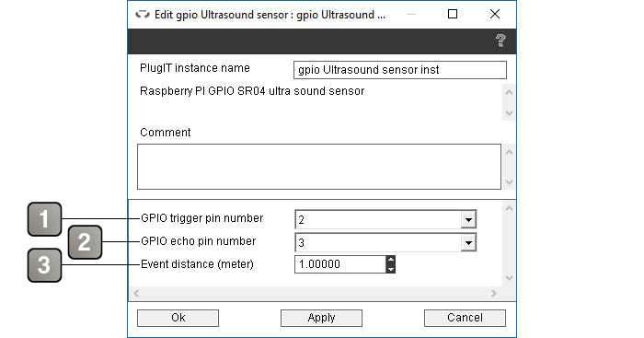
Task: Click numbered callout badge 1
Action: [45, 219]
